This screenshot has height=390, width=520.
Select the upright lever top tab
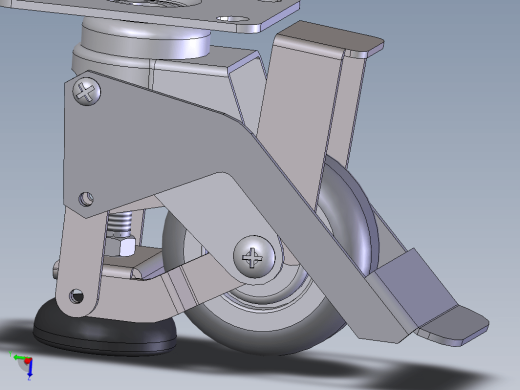pos(330,37)
